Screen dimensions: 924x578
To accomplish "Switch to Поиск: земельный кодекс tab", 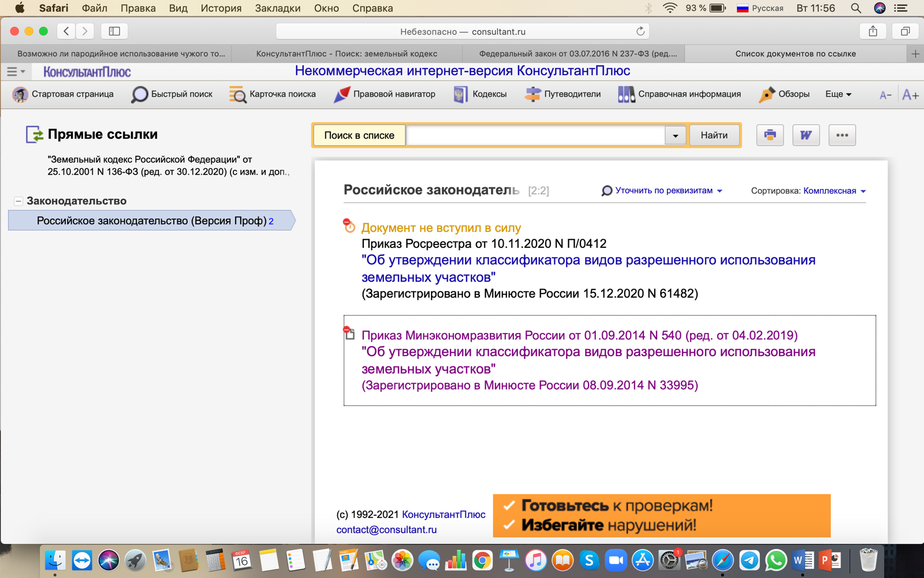I will point(346,54).
